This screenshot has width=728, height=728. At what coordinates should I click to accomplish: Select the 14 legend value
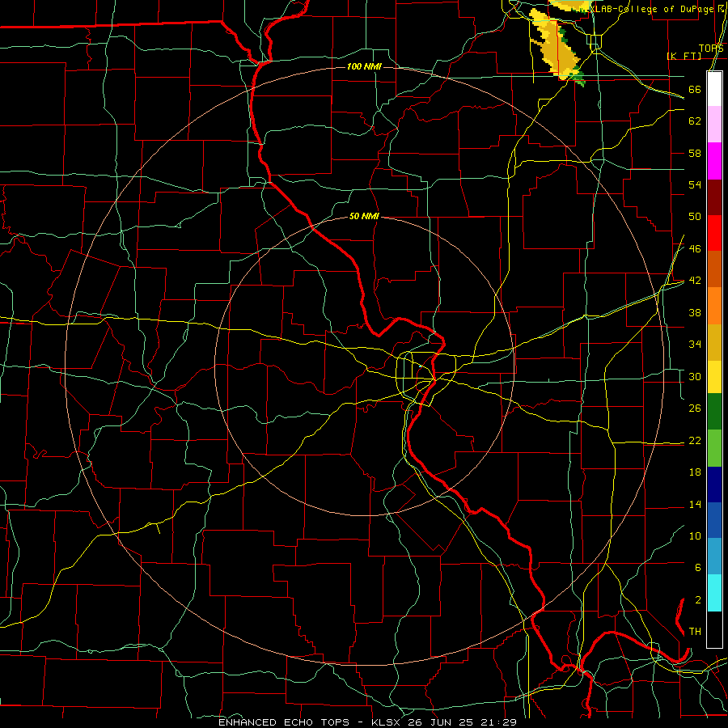[x=695, y=504]
